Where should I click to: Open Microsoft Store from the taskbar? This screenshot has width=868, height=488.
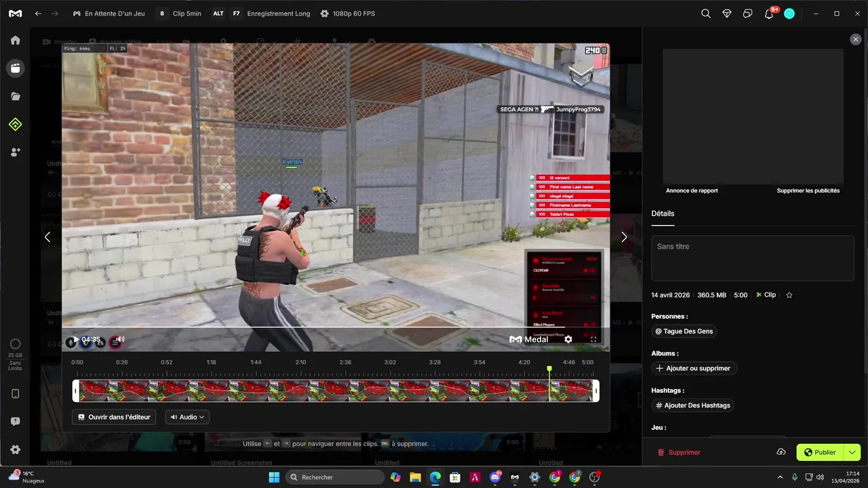point(455,477)
